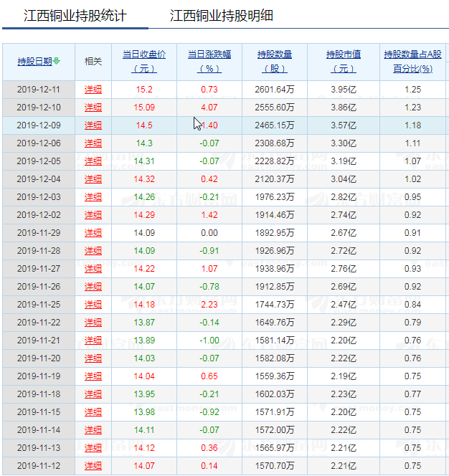Click the 相关 column header
The width and height of the screenshot is (449, 476).
pos(93,62)
